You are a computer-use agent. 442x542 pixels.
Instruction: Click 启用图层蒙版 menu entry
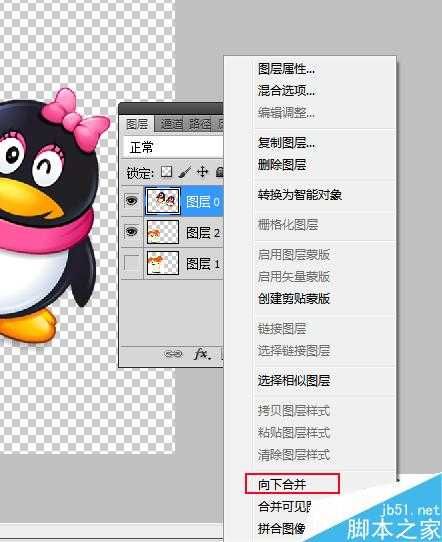[x=294, y=255]
